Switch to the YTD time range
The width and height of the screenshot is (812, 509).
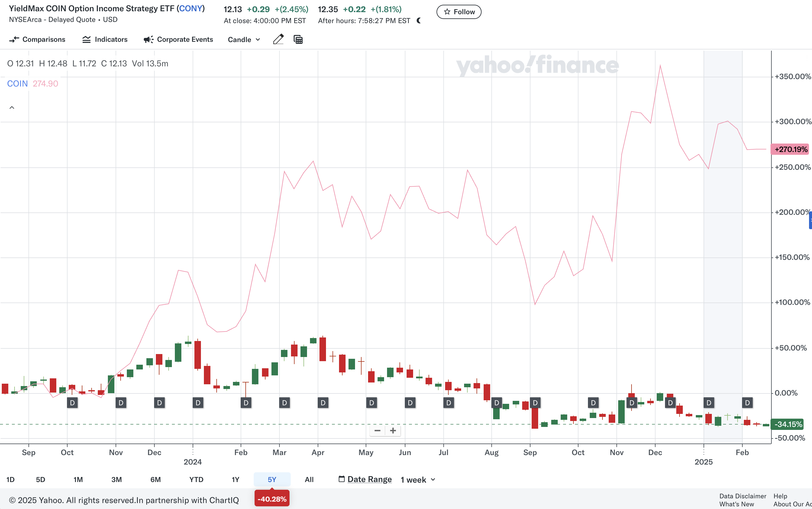click(x=196, y=479)
